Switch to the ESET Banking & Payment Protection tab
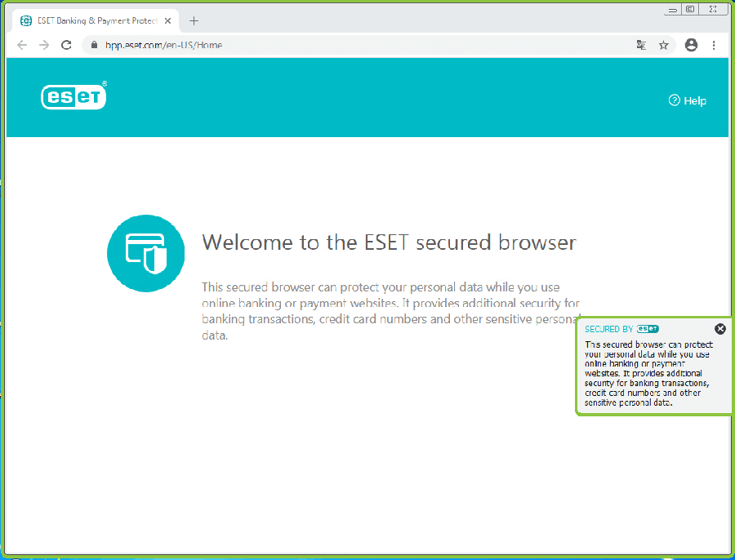735x560 pixels. coord(94,20)
